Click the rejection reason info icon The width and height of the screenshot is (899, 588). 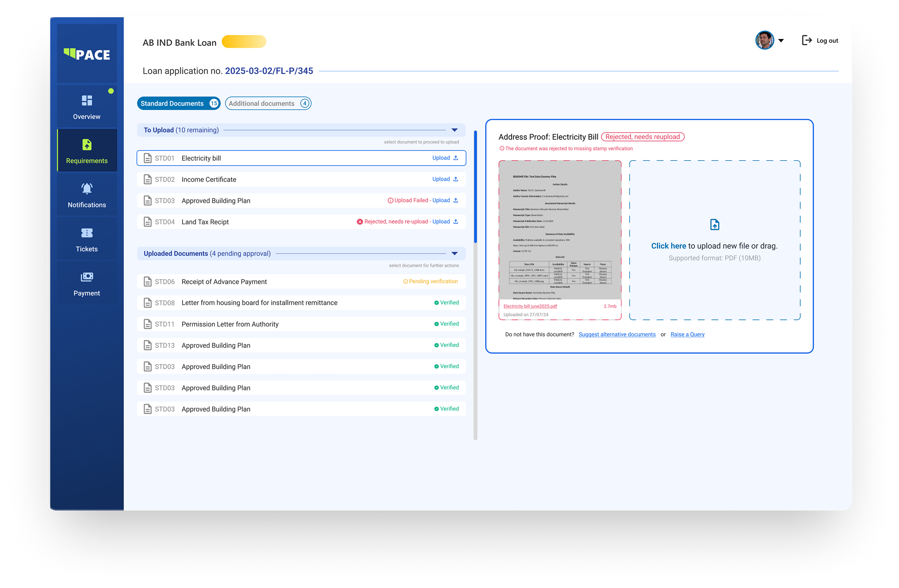click(x=501, y=148)
